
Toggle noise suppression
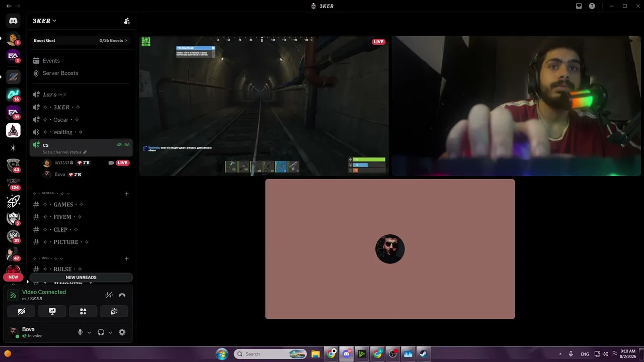point(109,295)
